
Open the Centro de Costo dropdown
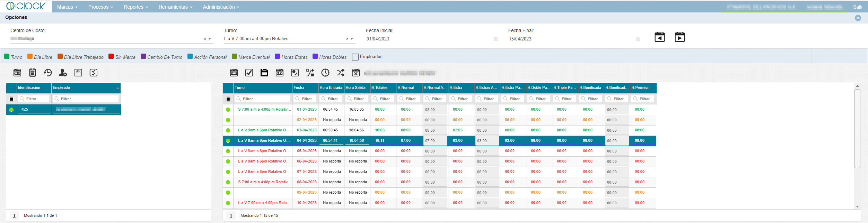pos(210,39)
